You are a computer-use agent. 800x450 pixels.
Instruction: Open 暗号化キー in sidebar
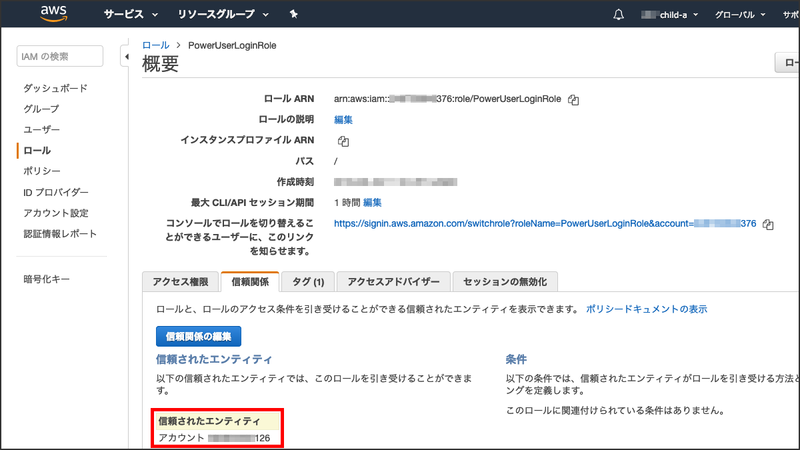(46, 279)
